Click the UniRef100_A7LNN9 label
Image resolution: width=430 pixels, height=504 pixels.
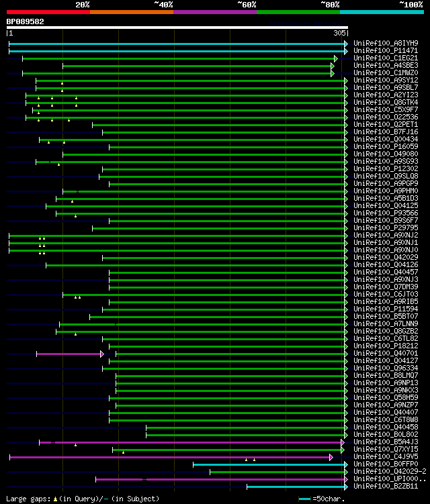click(386, 324)
